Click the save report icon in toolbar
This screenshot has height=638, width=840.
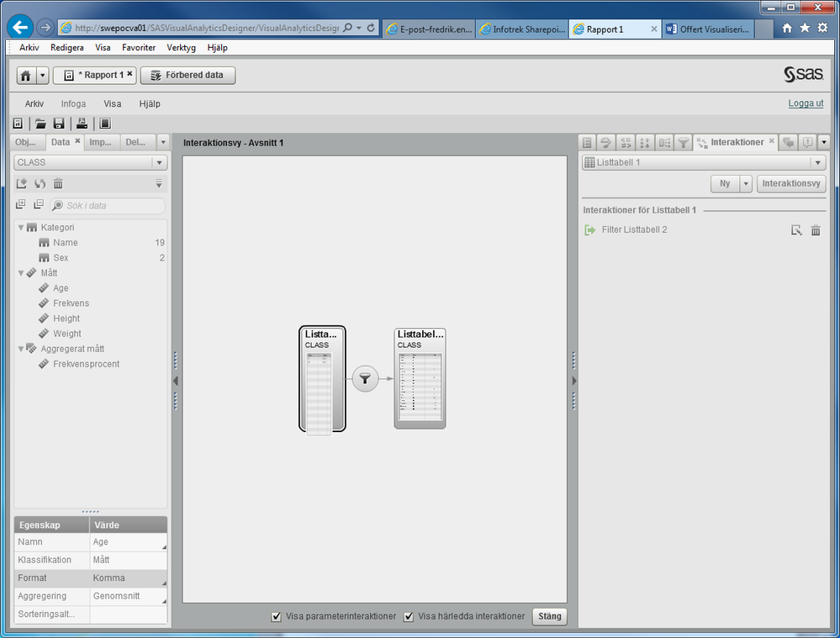59,124
